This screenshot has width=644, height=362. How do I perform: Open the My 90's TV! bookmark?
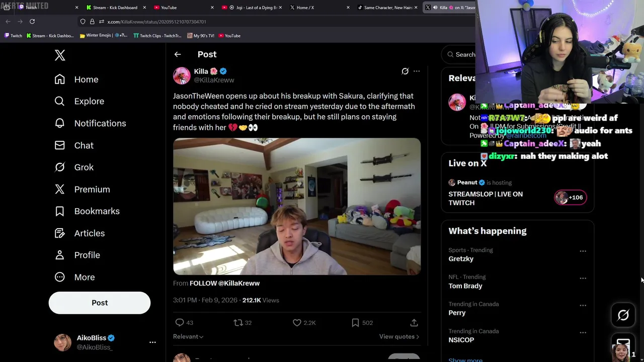[201, 36]
